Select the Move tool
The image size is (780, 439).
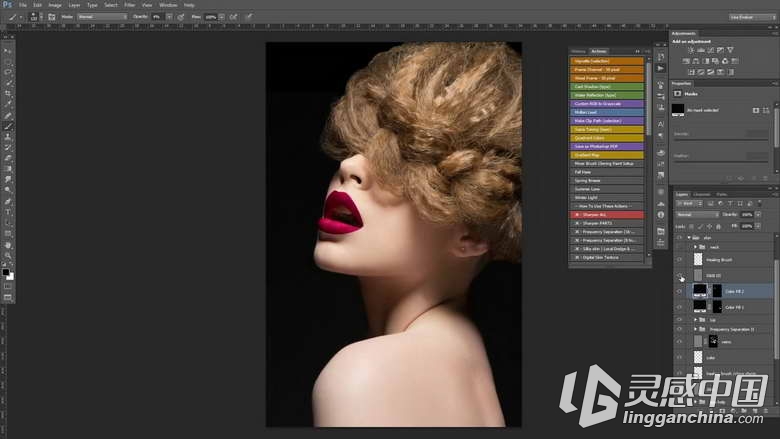(7, 51)
